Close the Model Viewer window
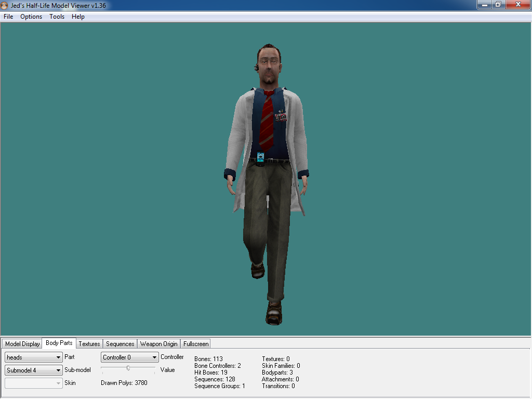This screenshot has height=399, width=532. (x=518, y=5)
